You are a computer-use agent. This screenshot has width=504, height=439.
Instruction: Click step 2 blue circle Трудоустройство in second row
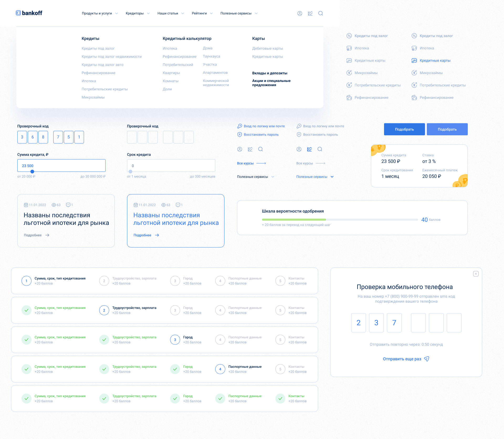[104, 310]
